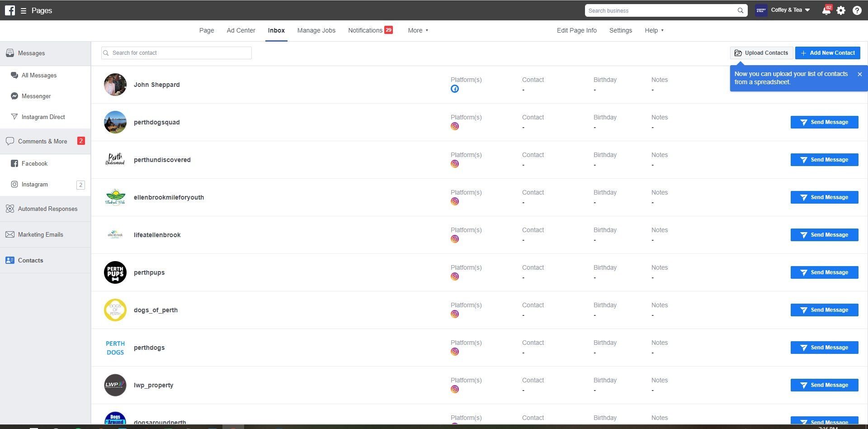Viewport: 868px width, 429px height.
Task: Open the settings gear icon
Action: pos(841,10)
